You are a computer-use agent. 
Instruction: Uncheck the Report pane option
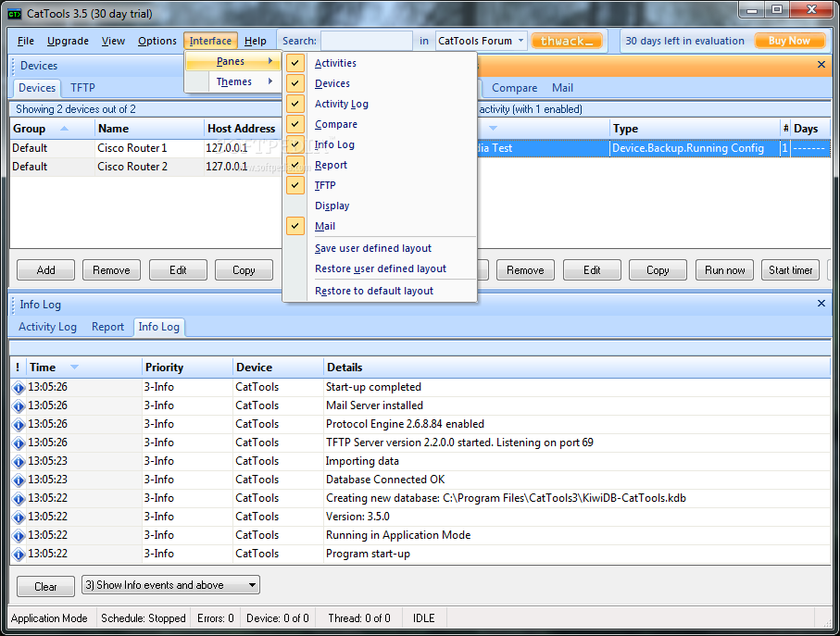coord(295,165)
